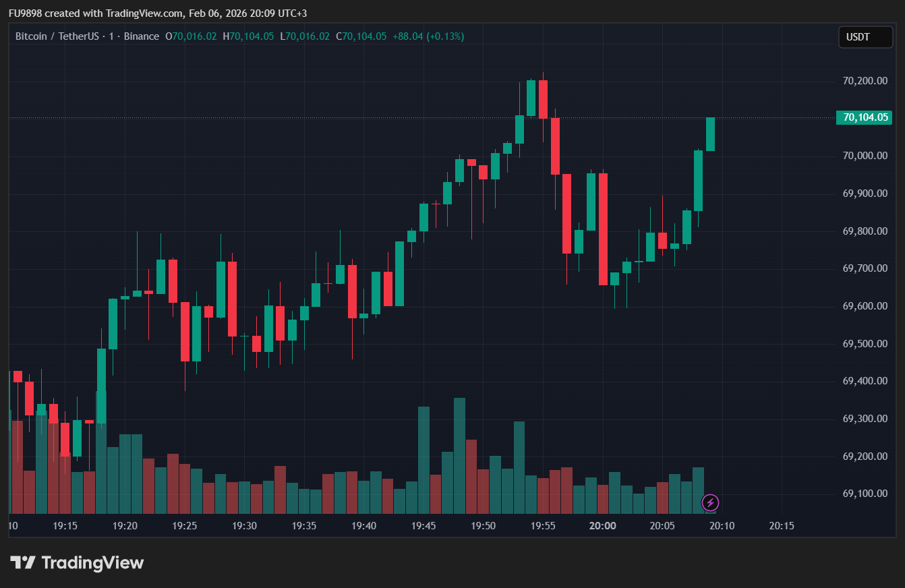Viewport: 905px width, 588px height.
Task: Select the latest green candle at current price
Action: point(710,134)
